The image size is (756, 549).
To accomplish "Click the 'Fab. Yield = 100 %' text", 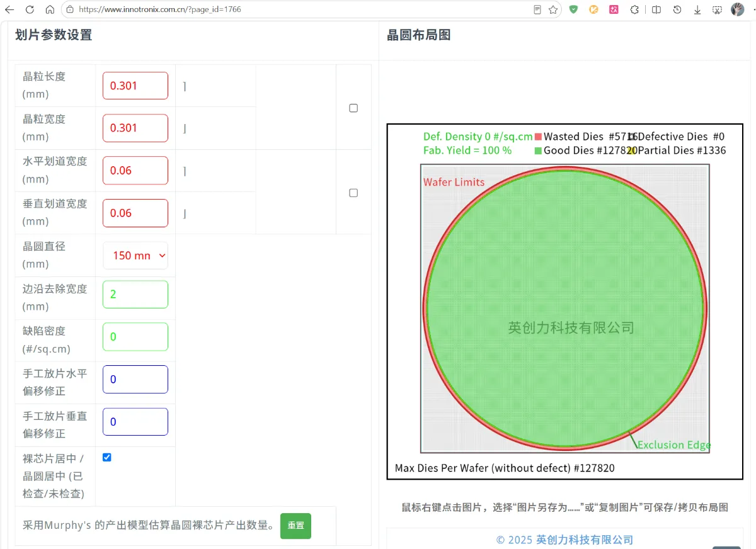I will coord(467,150).
